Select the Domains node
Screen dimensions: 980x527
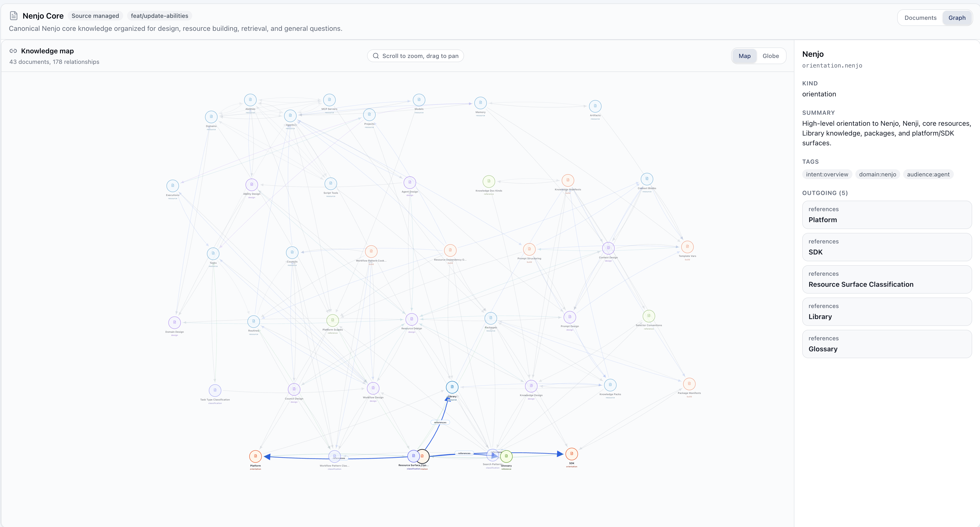pos(211,117)
